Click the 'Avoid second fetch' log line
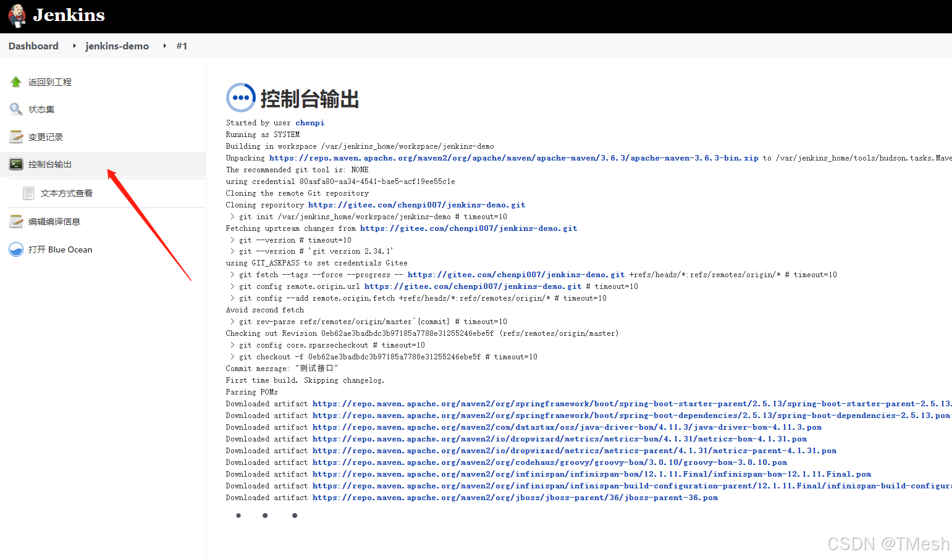This screenshot has height=560, width=952. coord(265,310)
